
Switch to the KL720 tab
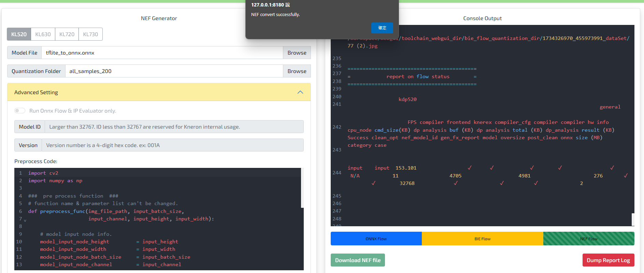click(x=67, y=34)
